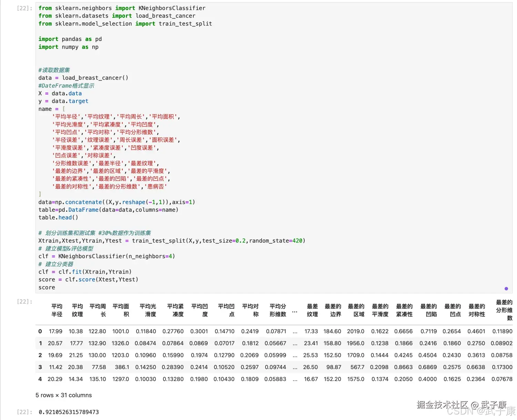Click the '平均半径' column header in the table
This screenshot has width=517, height=420.
(57, 310)
